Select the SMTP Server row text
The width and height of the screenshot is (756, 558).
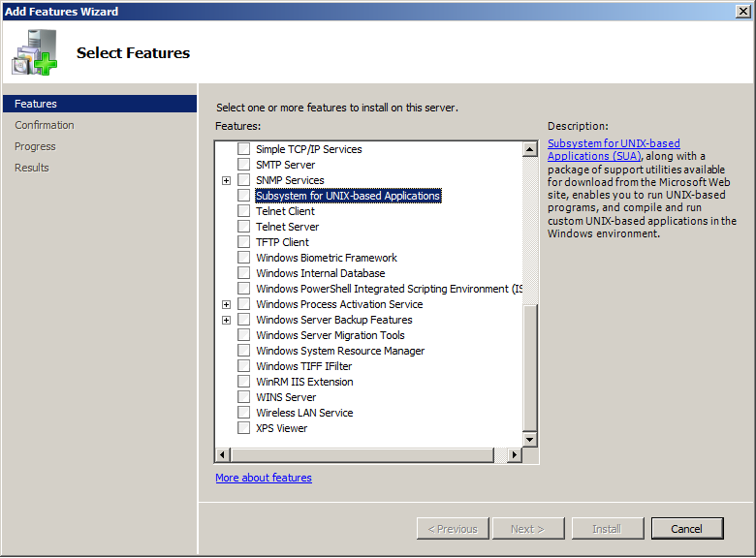coord(285,165)
